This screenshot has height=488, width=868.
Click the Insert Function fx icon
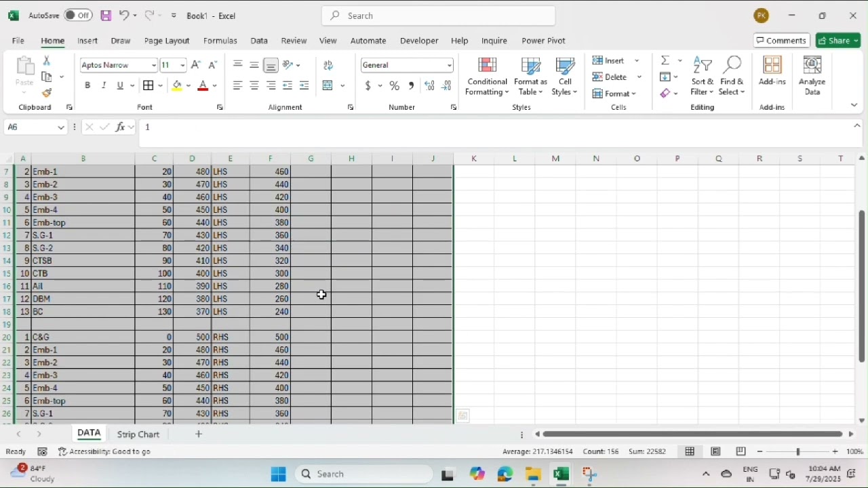click(121, 127)
